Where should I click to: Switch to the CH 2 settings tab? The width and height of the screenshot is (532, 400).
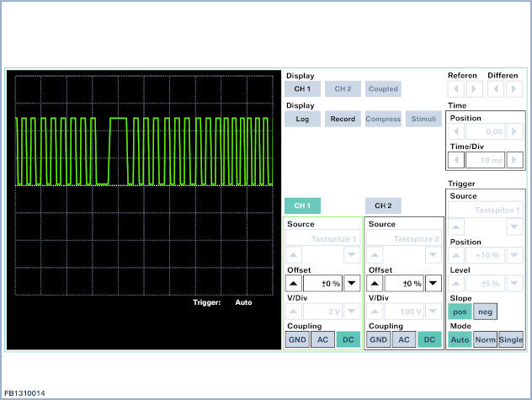coord(384,205)
